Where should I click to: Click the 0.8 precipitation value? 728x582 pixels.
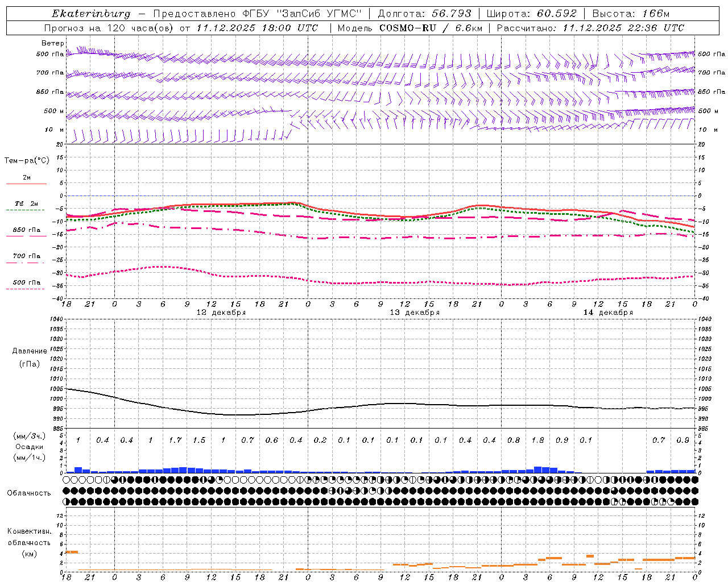pyautogui.click(x=514, y=440)
